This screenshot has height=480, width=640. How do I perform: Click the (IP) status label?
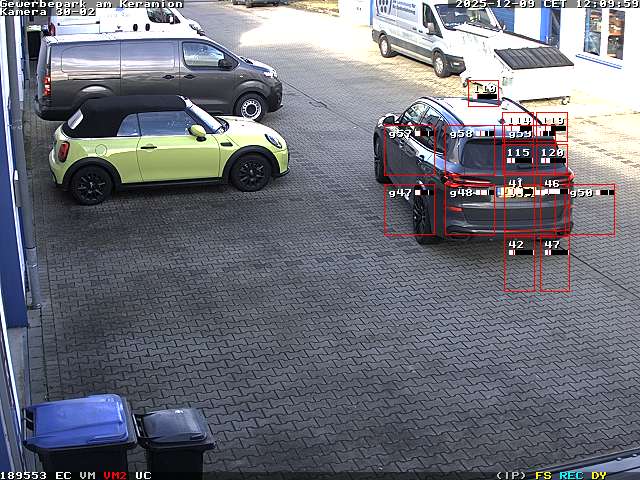click(x=511, y=475)
